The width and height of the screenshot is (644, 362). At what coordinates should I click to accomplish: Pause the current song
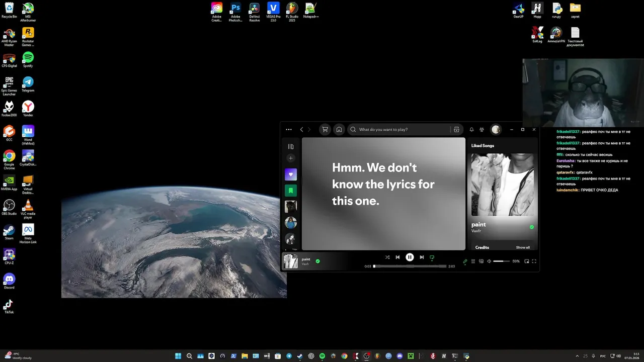tap(410, 257)
